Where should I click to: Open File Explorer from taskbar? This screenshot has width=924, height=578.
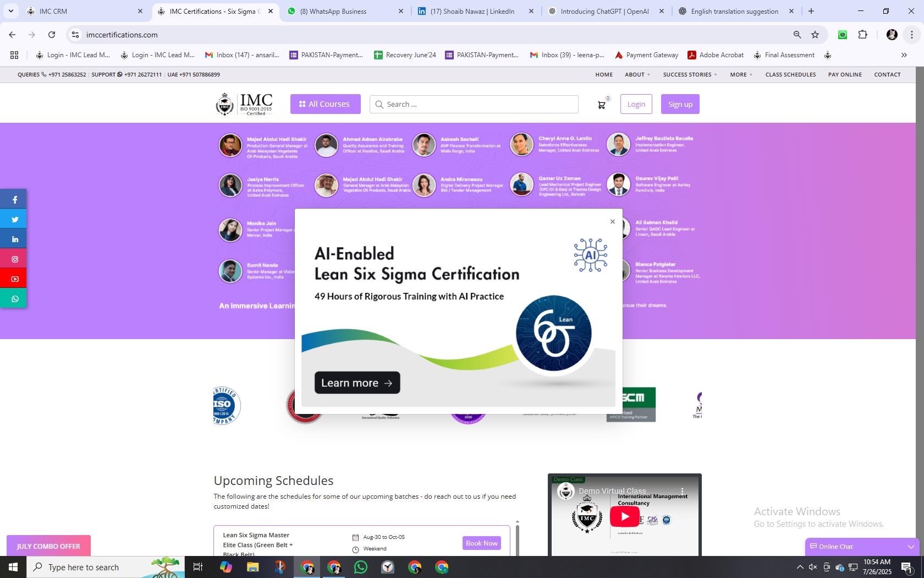[252, 567]
